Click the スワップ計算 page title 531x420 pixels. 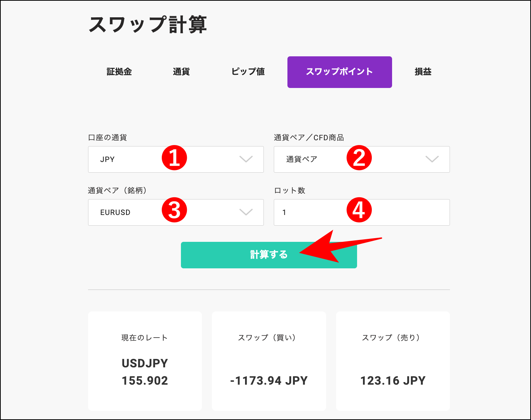point(148,25)
